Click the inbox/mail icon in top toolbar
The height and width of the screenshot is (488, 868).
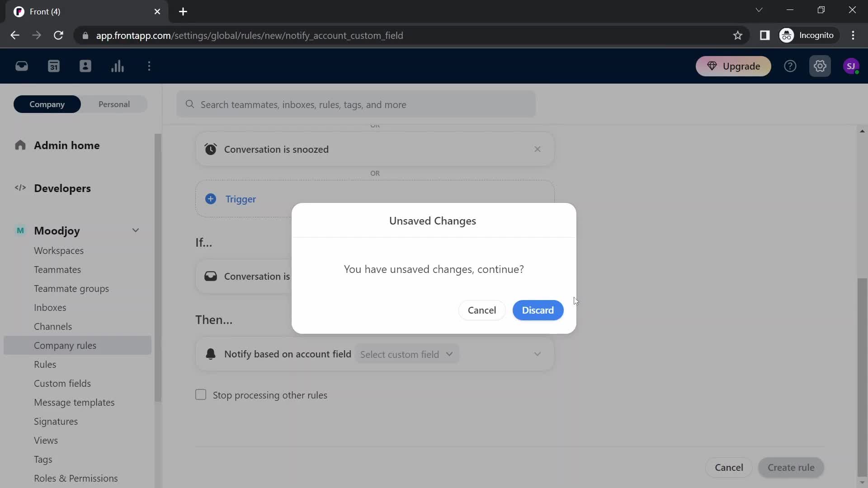click(x=21, y=66)
